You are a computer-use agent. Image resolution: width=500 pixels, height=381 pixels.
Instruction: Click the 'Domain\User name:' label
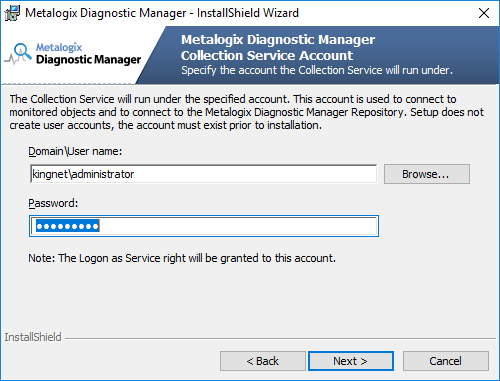[x=75, y=151]
